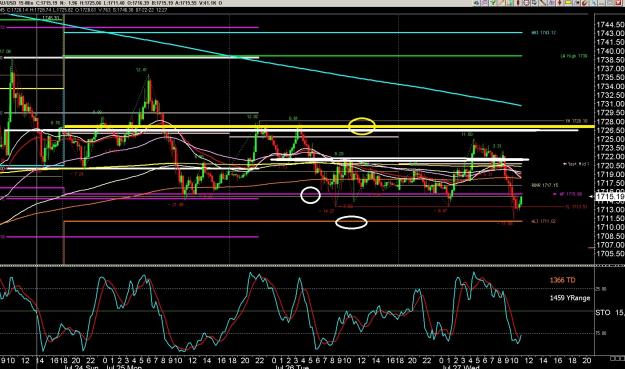Click the AL3 1711.02 level label
Image resolution: width=625 pixels, height=369 pixels.
543,221
